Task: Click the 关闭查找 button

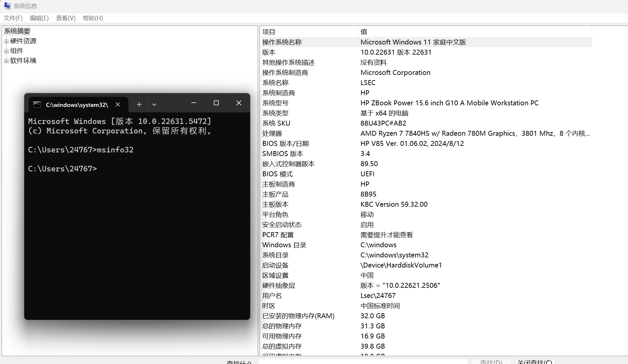Action: (534, 362)
